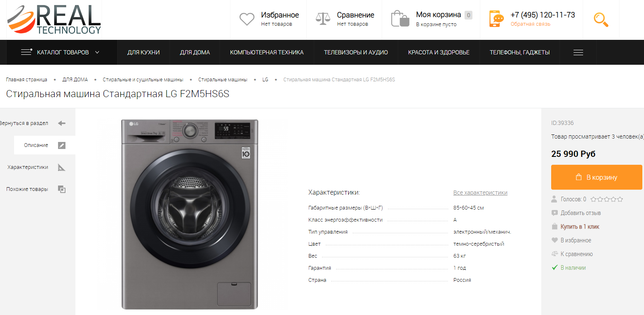Open the Real Technology logo homepage
The width and height of the screenshot is (644, 315).
[54, 20]
